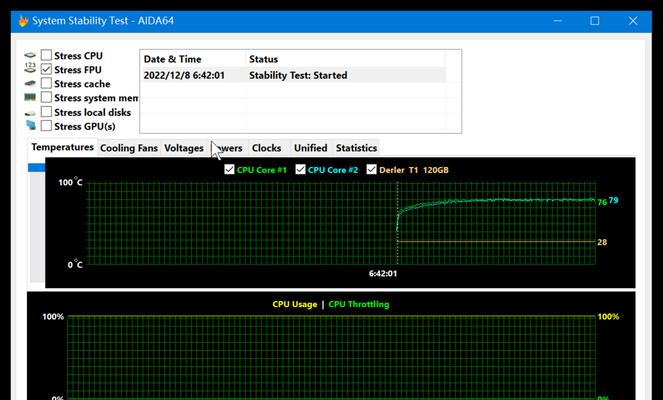Enable the Stress cache checkbox
663x400 pixels.
[46, 83]
